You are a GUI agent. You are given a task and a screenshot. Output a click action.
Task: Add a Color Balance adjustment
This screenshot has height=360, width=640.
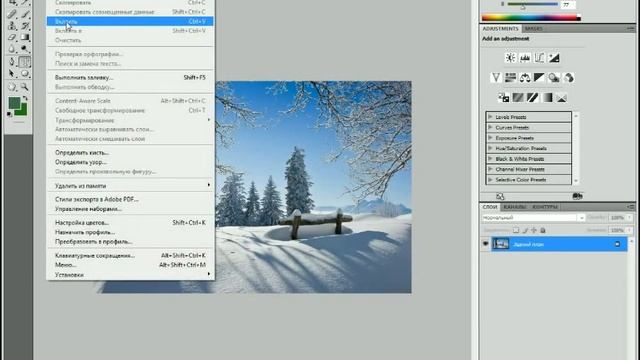coord(525,78)
